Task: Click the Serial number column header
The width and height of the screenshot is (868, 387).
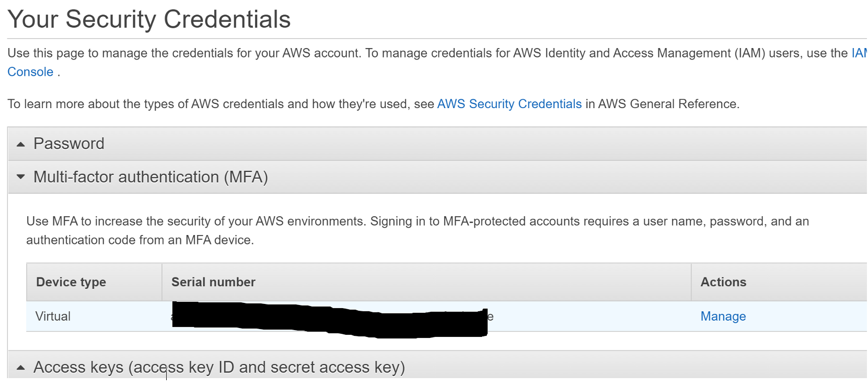Action: [x=213, y=282]
